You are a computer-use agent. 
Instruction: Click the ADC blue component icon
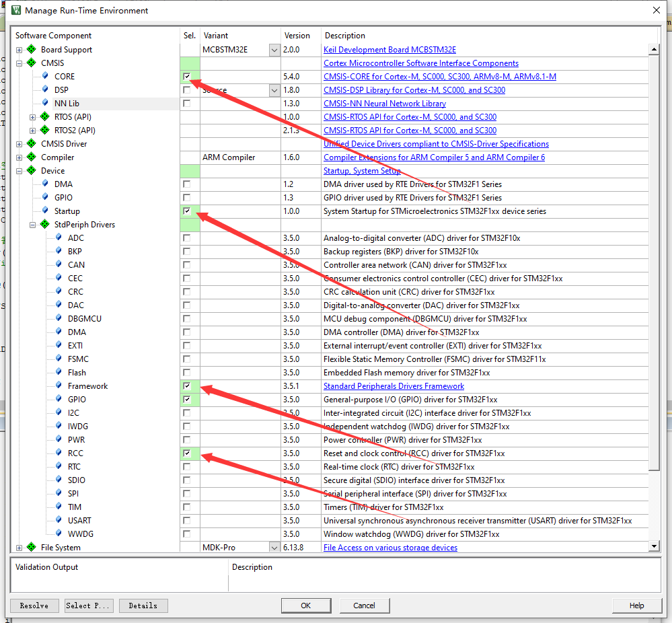coord(59,237)
